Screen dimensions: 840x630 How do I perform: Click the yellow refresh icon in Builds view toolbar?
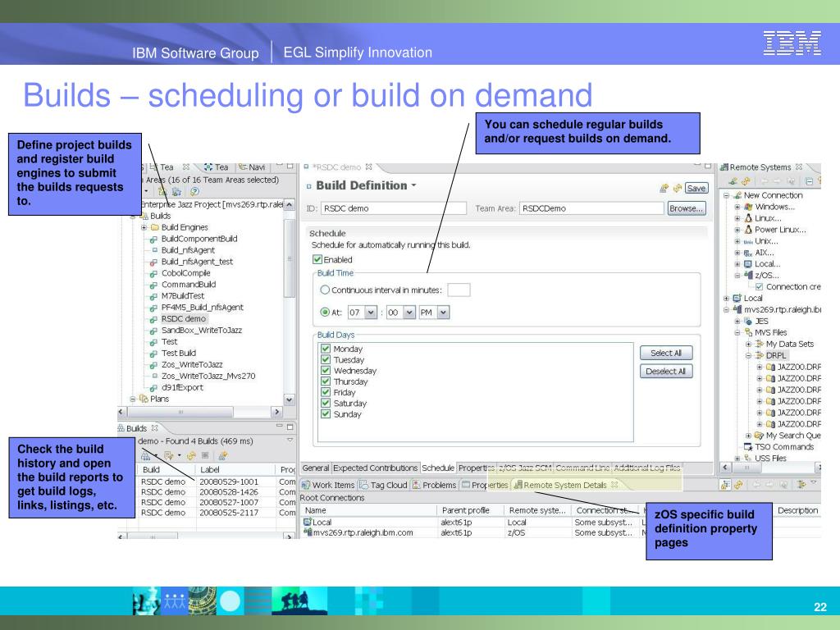[x=190, y=456]
